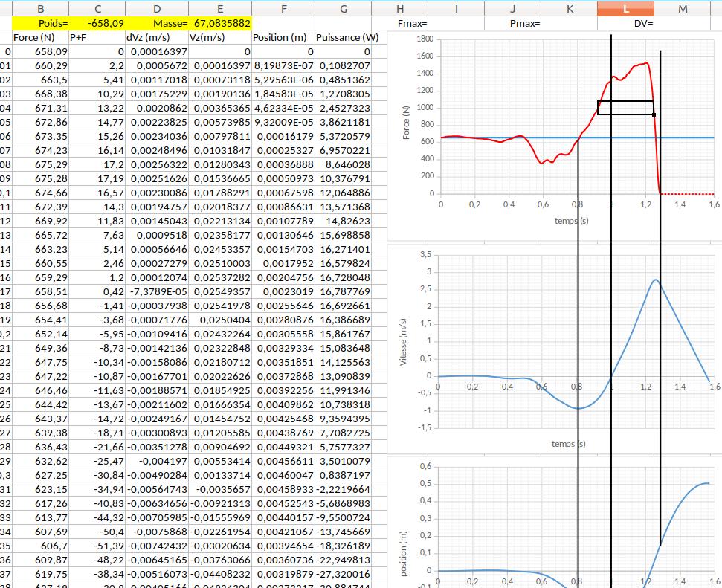The image size is (722, 588).
Task: Select the mass value "67,0835882"
Action: coord(220,23)
